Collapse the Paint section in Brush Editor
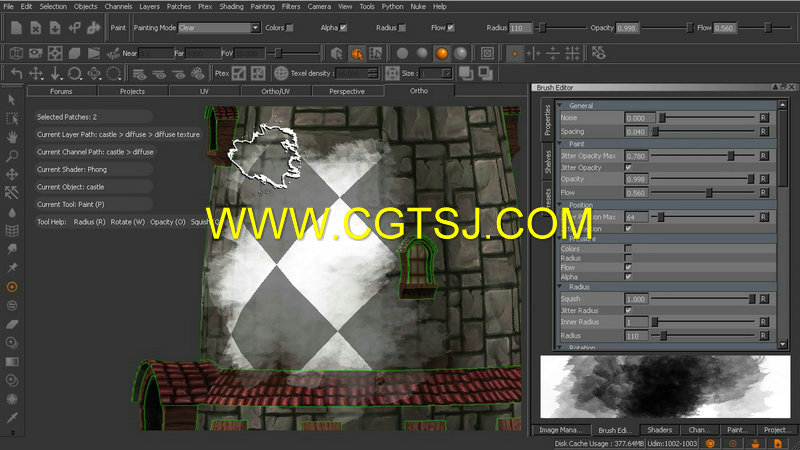Image resolution: width=800 pixels, height=450 pixels. click(x=560, y=144)
